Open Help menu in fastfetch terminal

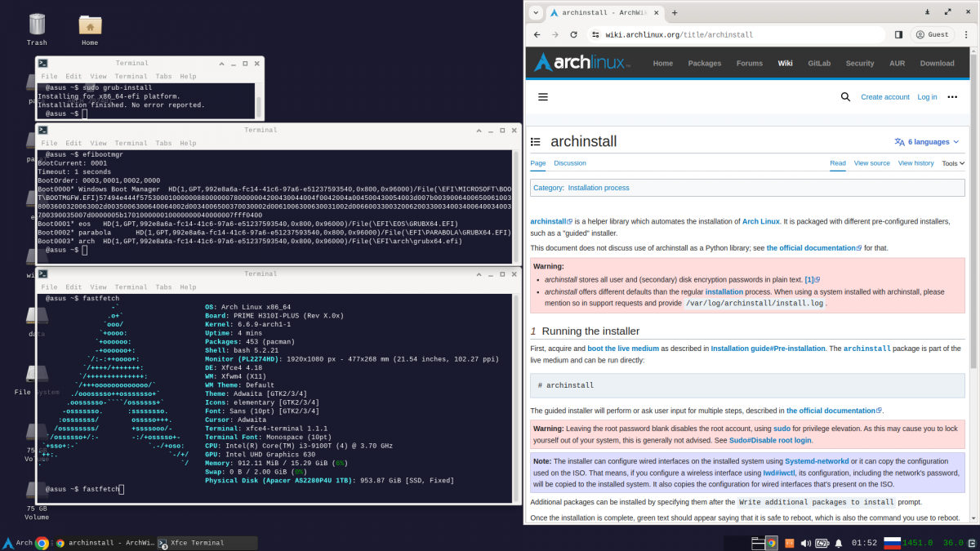pyautogui.click(x=189, y=287)
